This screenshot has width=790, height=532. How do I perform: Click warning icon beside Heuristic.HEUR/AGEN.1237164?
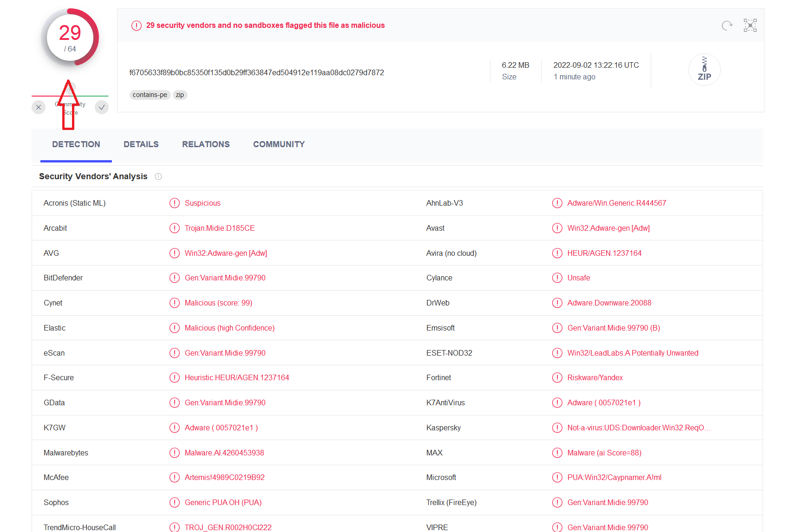tap(175, 377)
